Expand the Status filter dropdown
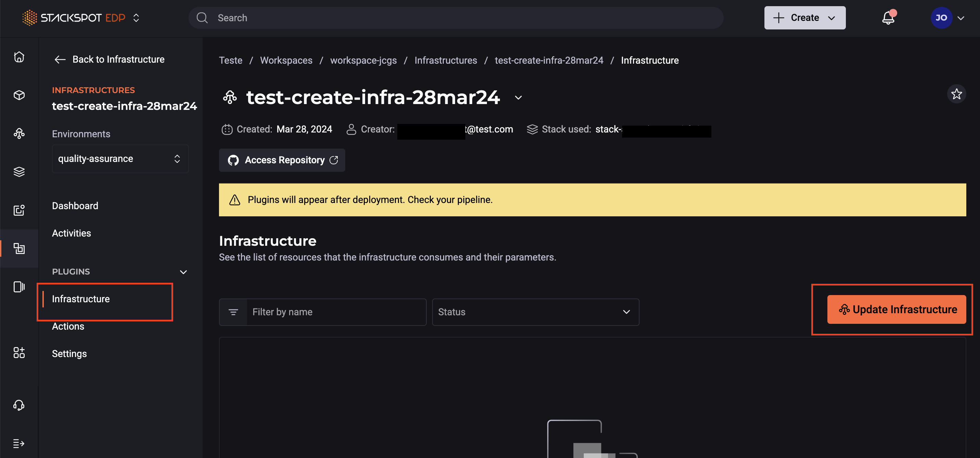Image resolution: width=980 pixels, height=458 pixels. coord(535,312)
